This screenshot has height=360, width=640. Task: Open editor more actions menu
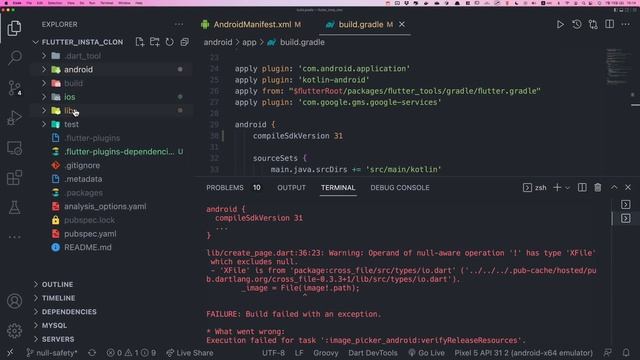point(625,24)
